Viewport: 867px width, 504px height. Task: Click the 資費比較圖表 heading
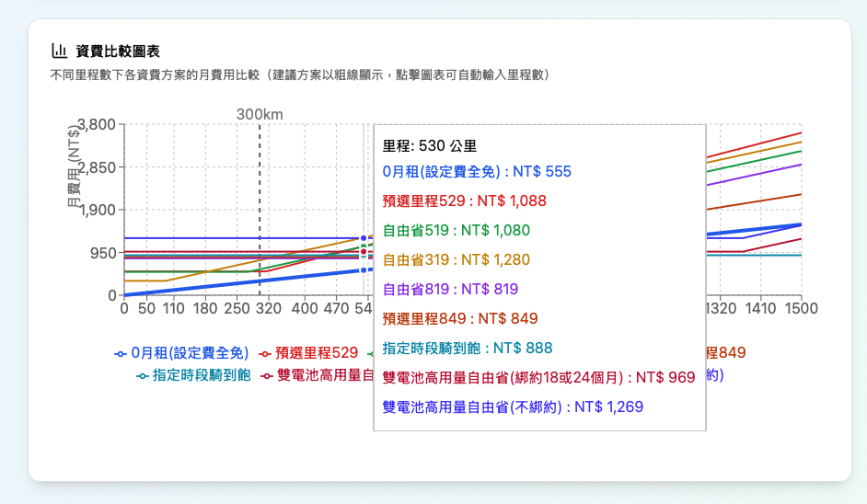(x=118, y=52)
